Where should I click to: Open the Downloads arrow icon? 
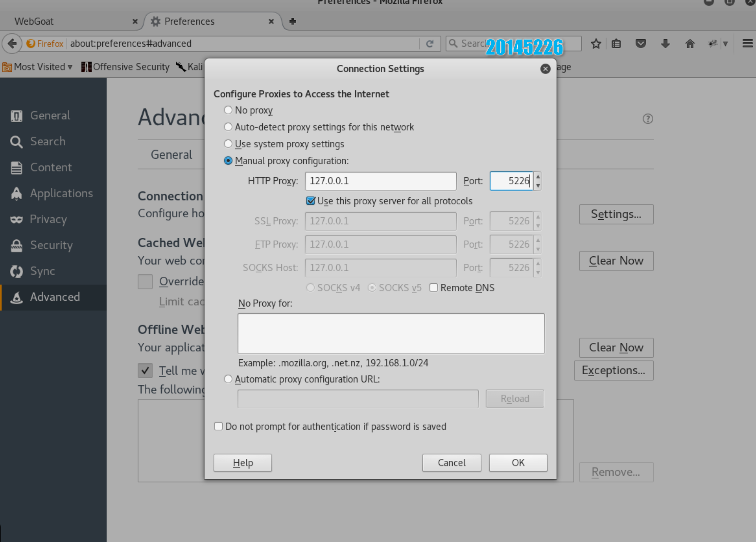[x=665, y=44]
